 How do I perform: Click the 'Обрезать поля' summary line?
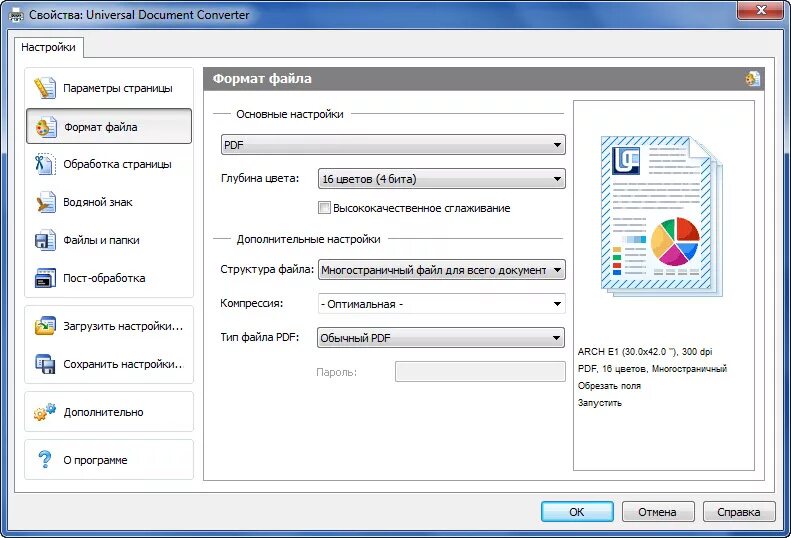pos(609,386)
